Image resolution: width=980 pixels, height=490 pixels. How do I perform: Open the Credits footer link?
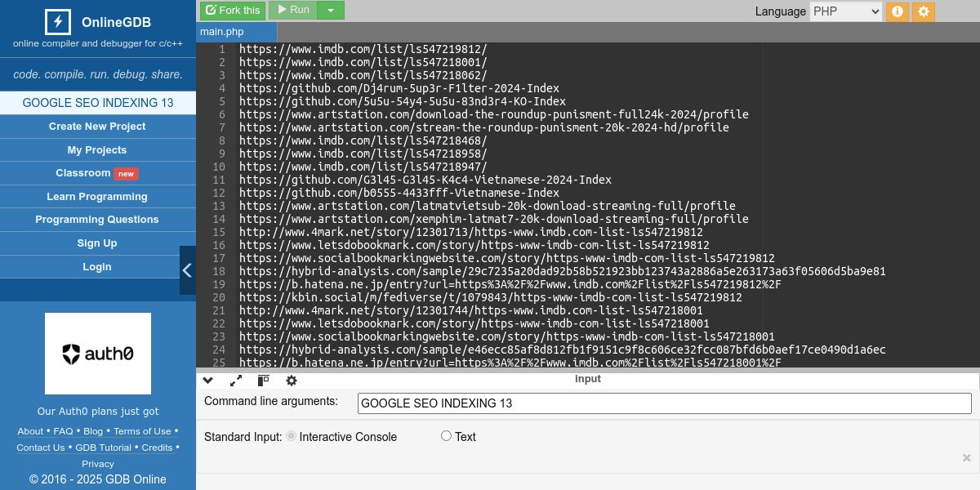(157, 448)
